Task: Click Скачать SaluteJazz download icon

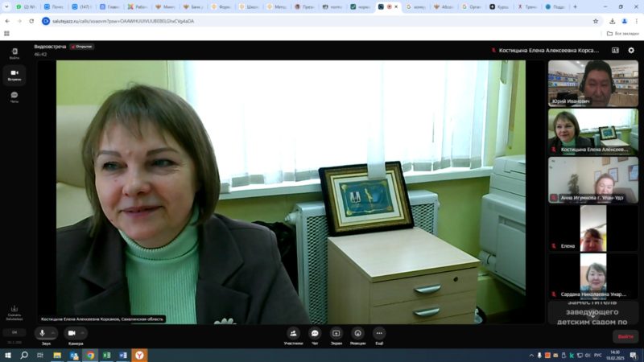Action: point(14,313)
